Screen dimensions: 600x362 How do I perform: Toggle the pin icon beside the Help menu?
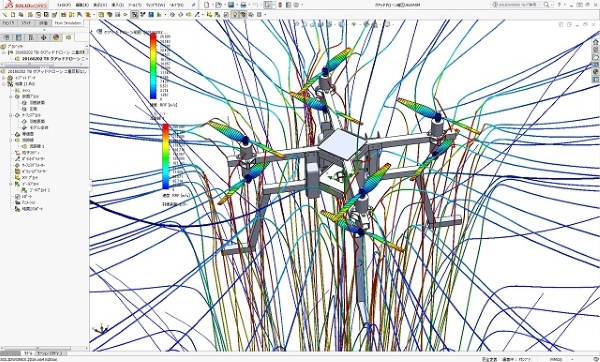[x=194, y=5]
